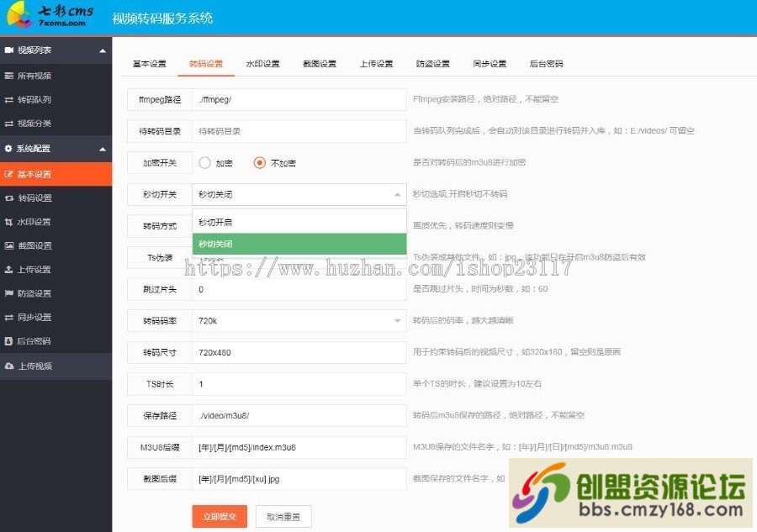Click the arrows icon beside 视频分类
Screen dimensions: 757x532
click(9, 124)
